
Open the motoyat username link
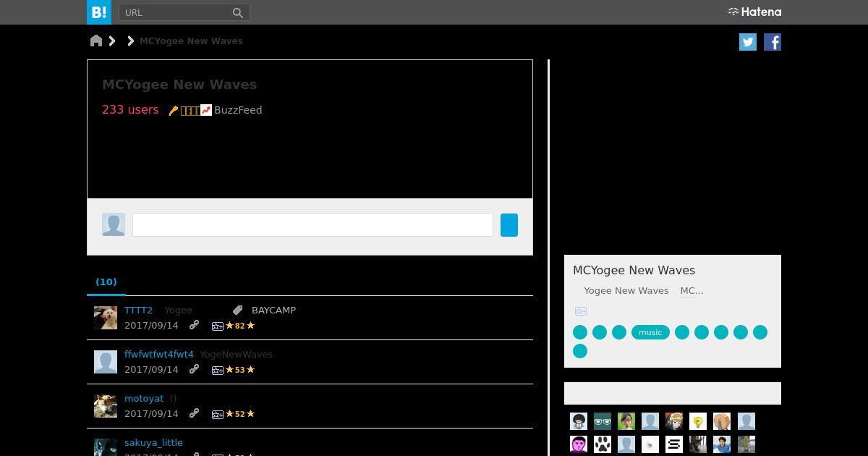(x=144, y=398)
